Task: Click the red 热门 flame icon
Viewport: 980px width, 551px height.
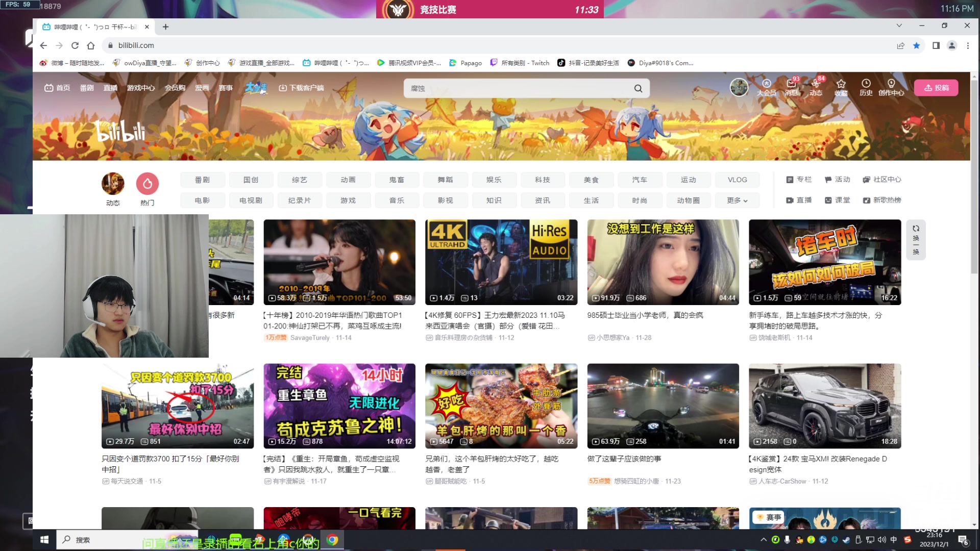Action: pyautogui.click(x=148, y=184)
